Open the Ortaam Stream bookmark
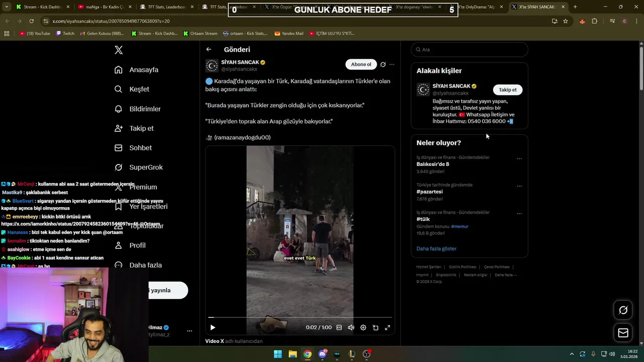This screenshot has width=644, height=362. pos(200,34)
